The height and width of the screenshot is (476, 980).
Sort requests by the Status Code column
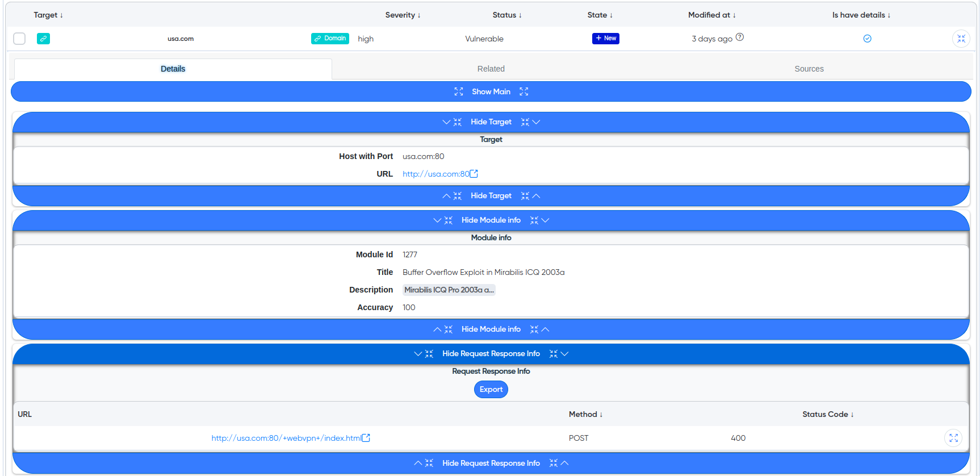(827, 415)
